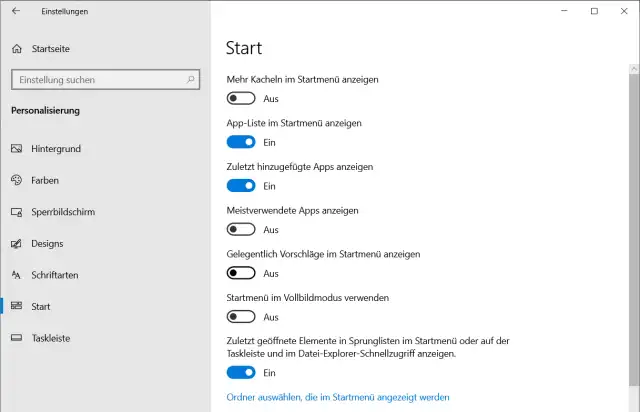Click the Sperrbildschirm monitor icon
The height and width of the screenshot is (412, 640).
tap(16, 212)
